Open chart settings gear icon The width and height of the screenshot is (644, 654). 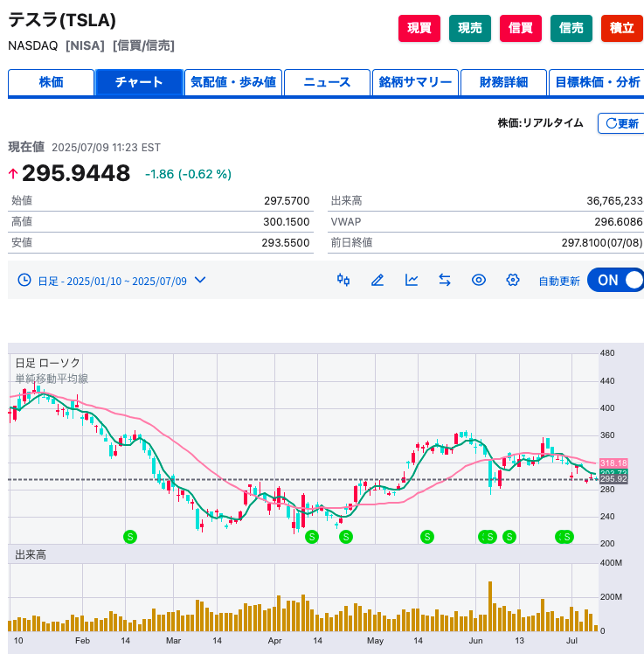coord(513,280)
